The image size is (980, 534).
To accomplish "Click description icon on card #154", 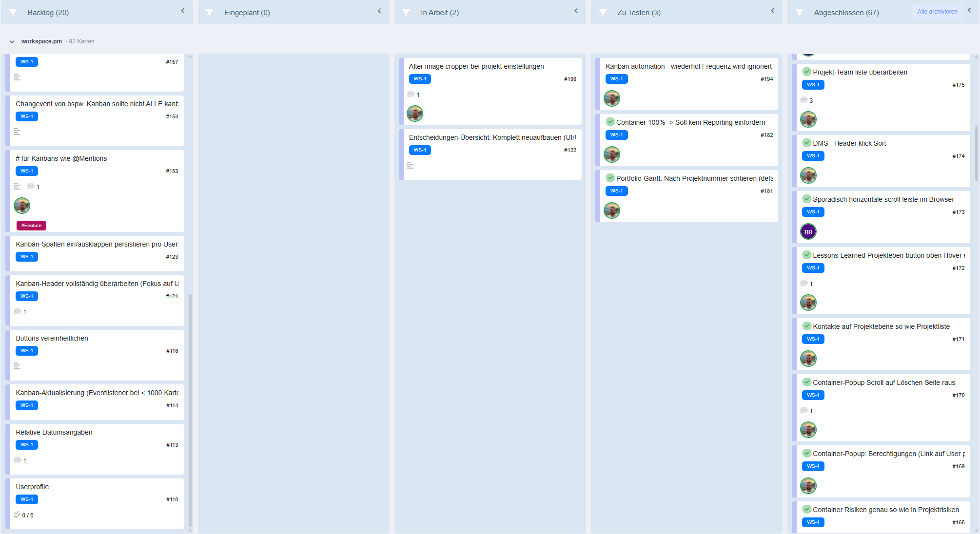I will [17, 132].
